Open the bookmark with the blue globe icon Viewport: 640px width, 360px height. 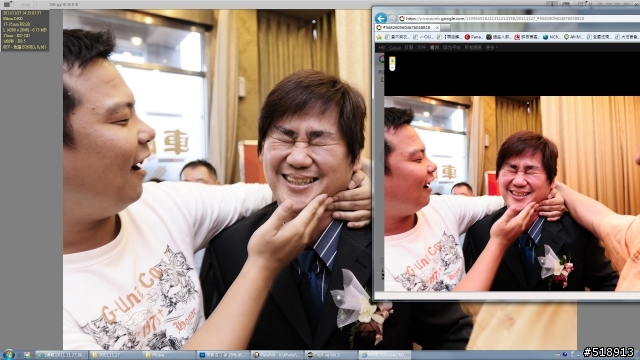(x=552, y=37)
